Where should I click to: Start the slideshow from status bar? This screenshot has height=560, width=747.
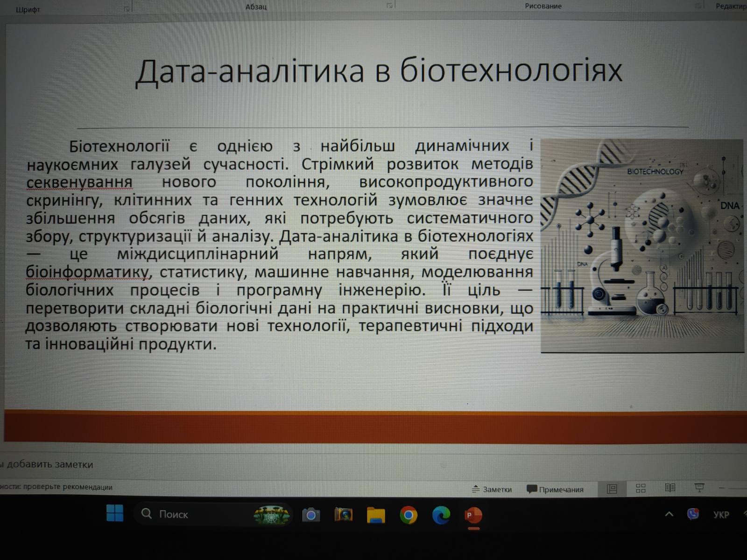tap(699, 488)
